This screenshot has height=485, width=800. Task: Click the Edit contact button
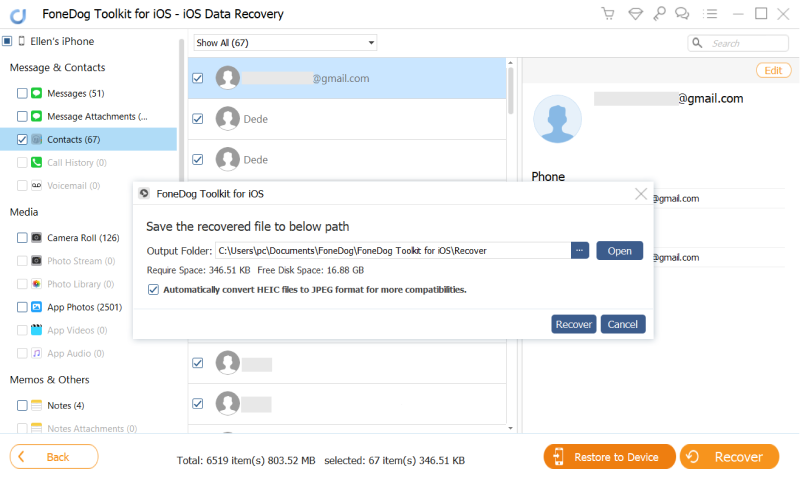coord(773,70)
